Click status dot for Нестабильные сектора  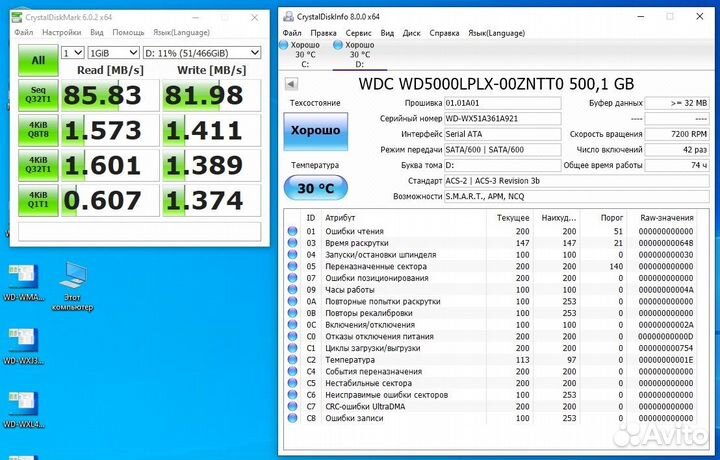click(292, 383)
